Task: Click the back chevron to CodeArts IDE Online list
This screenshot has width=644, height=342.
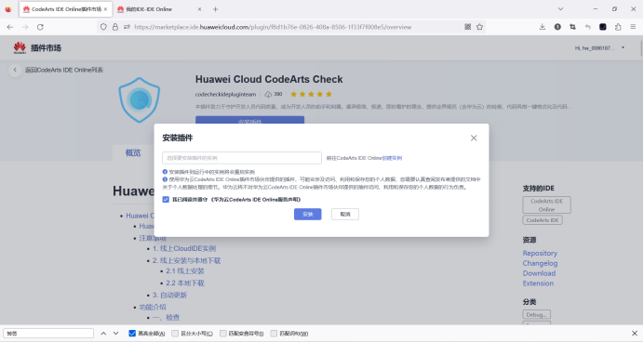Action: 15,70
